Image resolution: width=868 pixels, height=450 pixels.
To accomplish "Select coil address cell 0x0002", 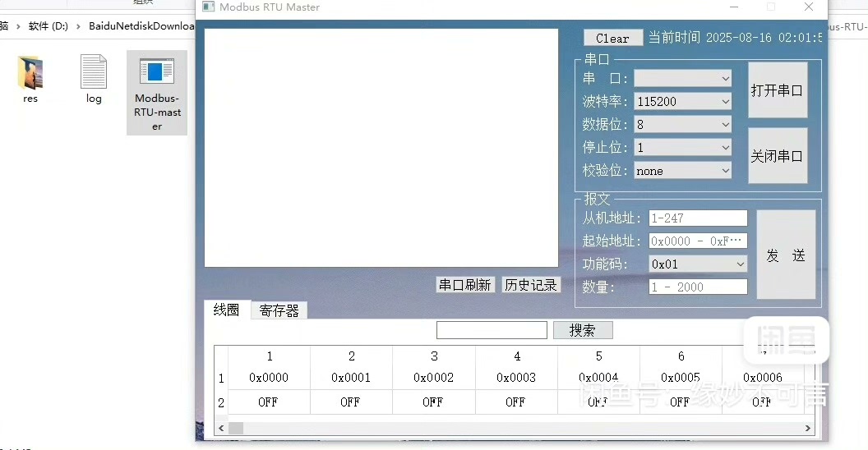I will (434, 378).
